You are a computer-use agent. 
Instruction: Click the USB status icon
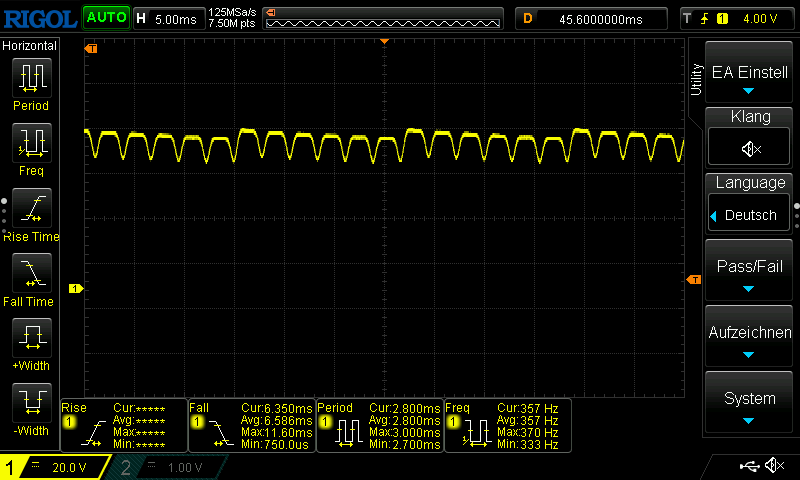pos(748,466)
